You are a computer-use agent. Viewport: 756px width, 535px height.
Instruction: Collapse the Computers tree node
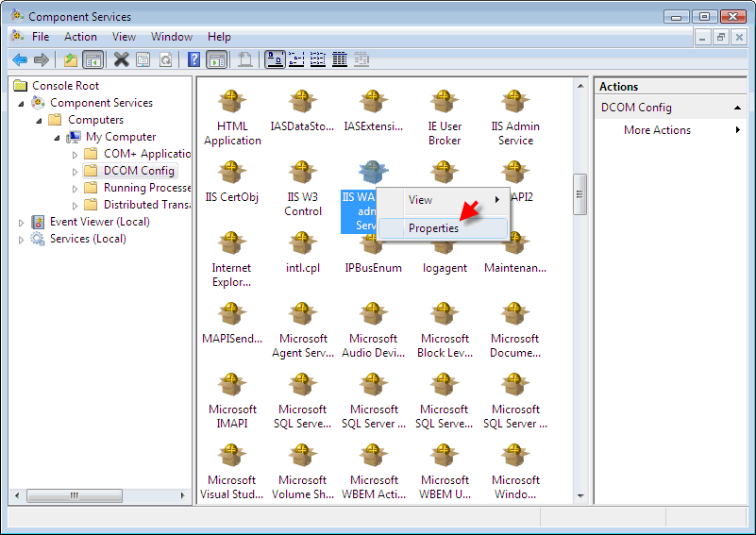click(x=39, y=121)
